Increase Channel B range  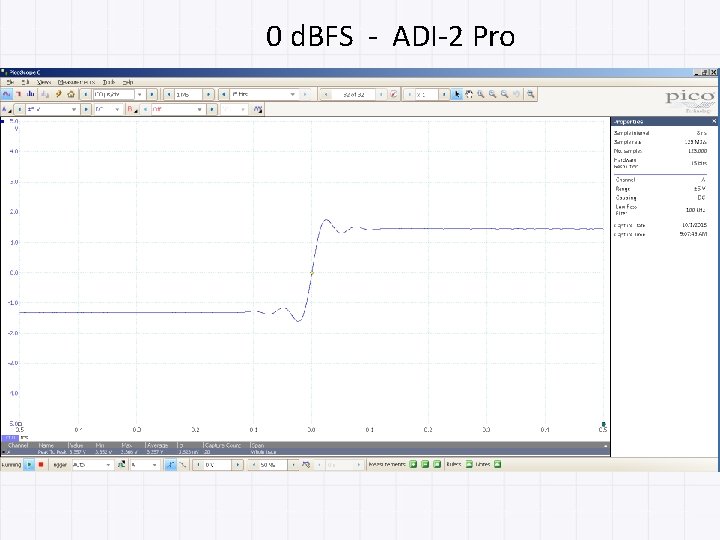coord(212,109)
